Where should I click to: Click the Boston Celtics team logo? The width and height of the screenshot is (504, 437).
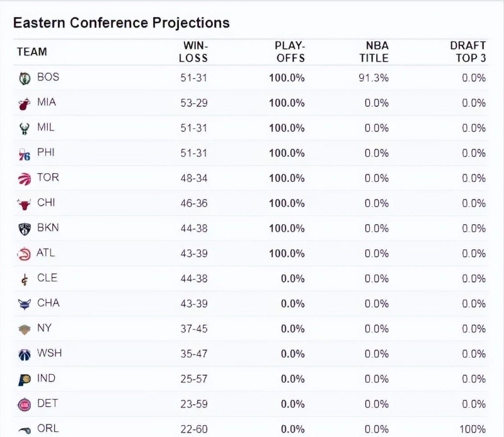(x=25, y=78)
